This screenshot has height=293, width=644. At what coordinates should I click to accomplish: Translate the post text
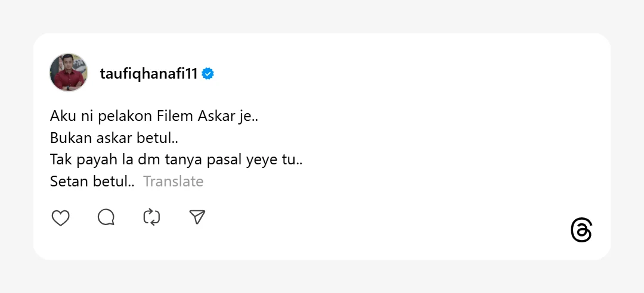click(173, 182)
